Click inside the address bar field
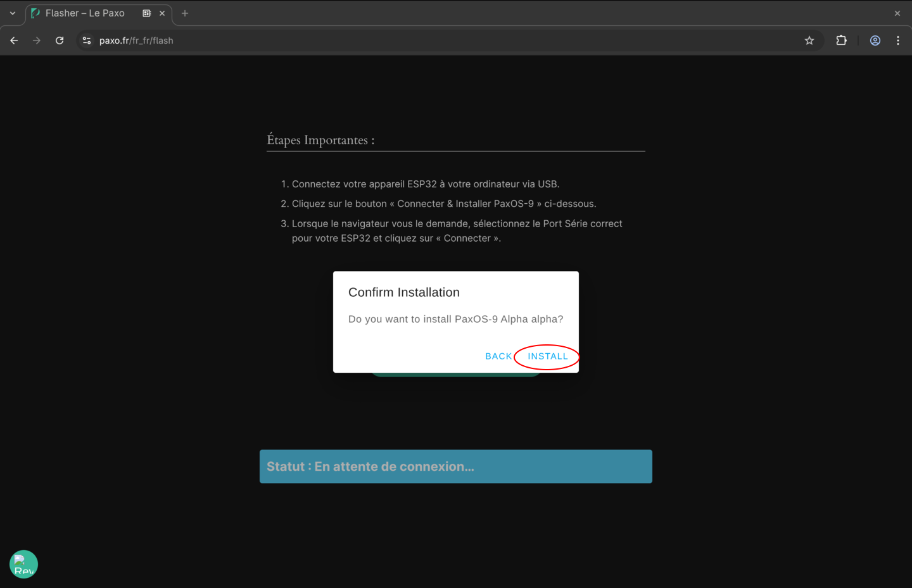 (x=253, y=40)
